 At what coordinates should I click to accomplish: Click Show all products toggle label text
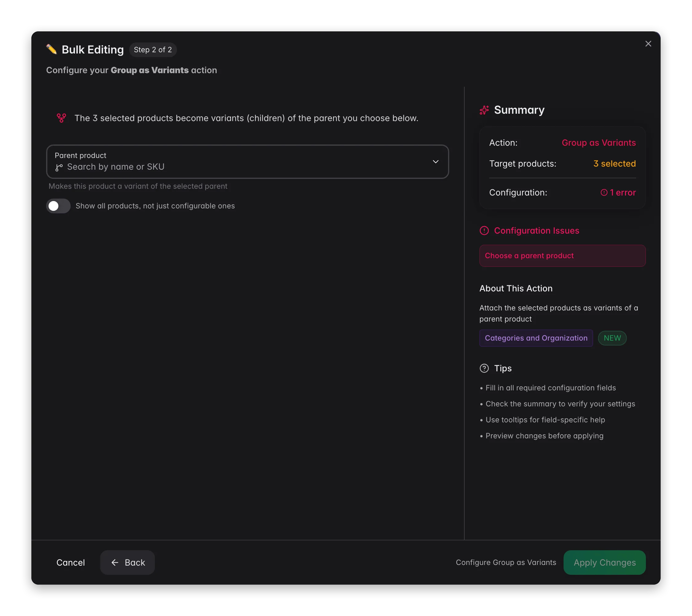coord(155,206)
